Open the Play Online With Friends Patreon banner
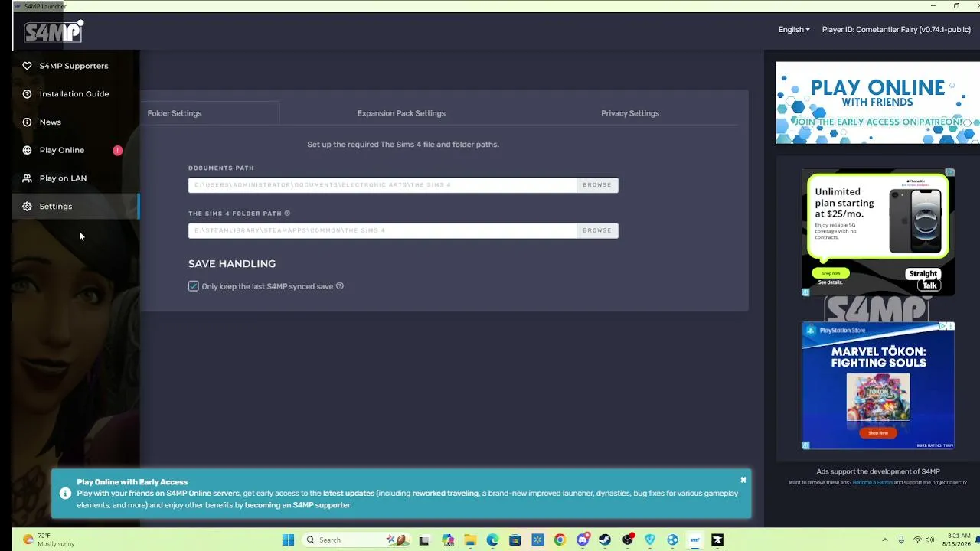Image resolution: width=980 pixels, height=551 pixels. coord(877,103)
